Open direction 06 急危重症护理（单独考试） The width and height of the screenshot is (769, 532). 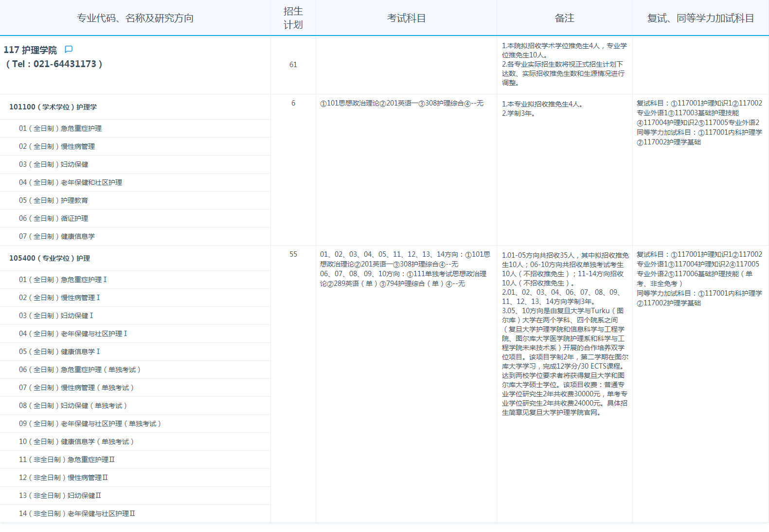(x=80, y=370)
